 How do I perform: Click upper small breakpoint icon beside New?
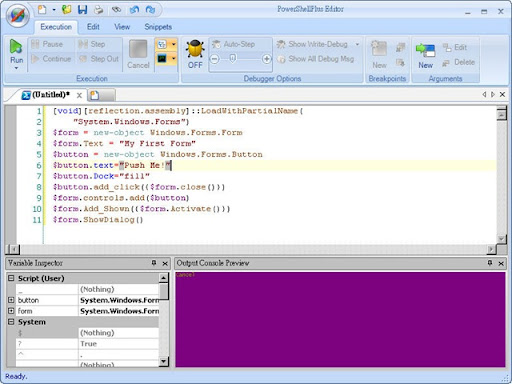400,48
